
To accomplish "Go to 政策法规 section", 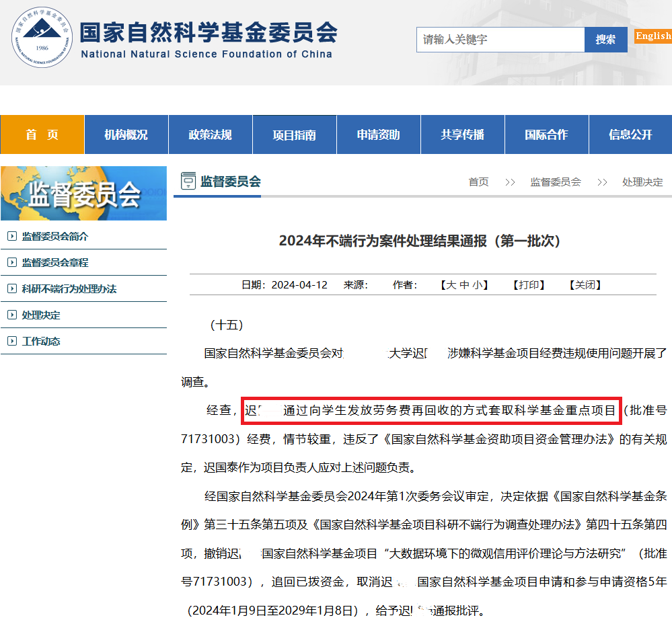I will coord(210,134).
